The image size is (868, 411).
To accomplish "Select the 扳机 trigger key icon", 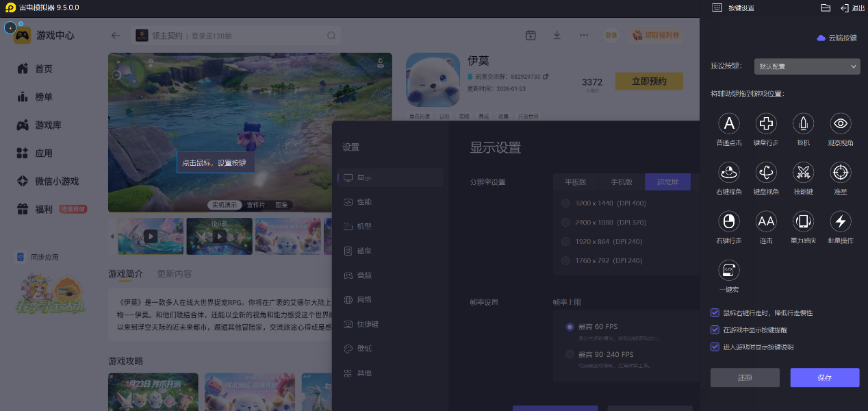I will (x=803, y=123).
